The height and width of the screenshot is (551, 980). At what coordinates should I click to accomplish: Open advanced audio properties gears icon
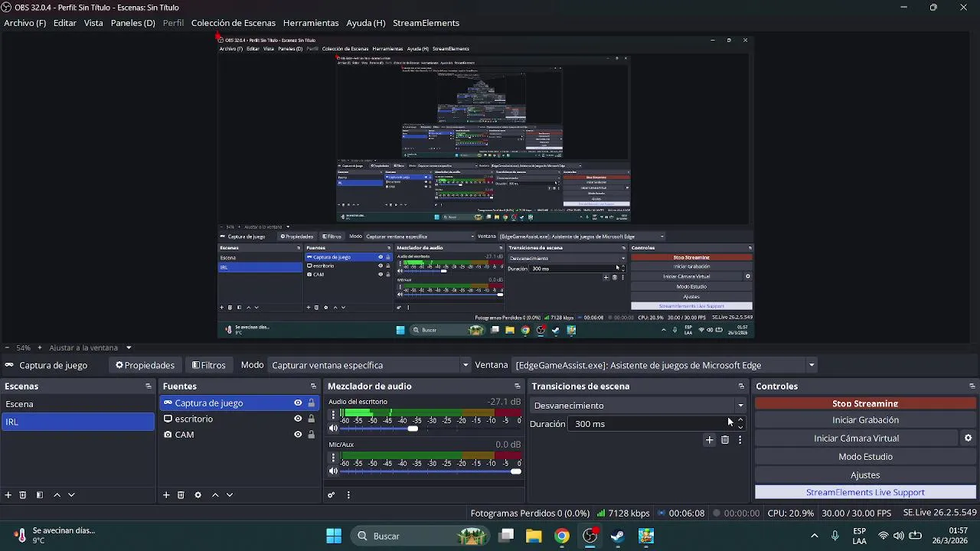pyautogui.click(x=332, y=495)
